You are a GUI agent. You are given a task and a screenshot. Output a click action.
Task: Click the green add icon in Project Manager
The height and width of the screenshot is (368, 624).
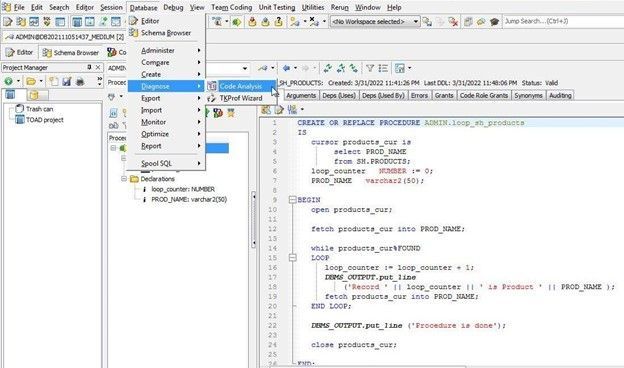[x=8, y=81]
